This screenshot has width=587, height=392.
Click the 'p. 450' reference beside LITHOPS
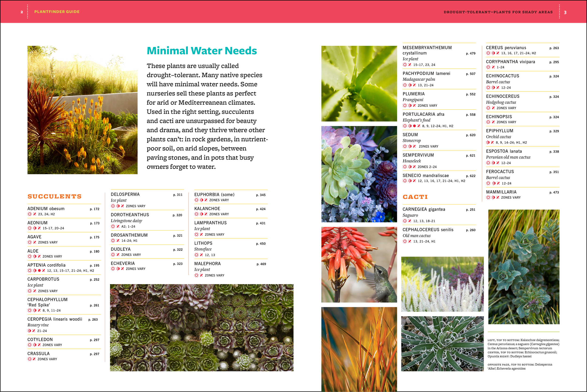point(261,243)
